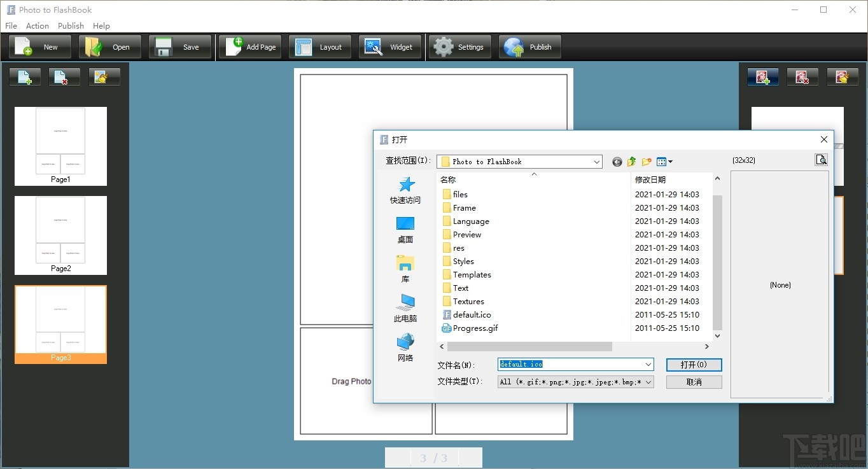Viewport: 868px width, 469px height.
Task: Go back to the last visited folder in the dialog
Action: [617, 162]
